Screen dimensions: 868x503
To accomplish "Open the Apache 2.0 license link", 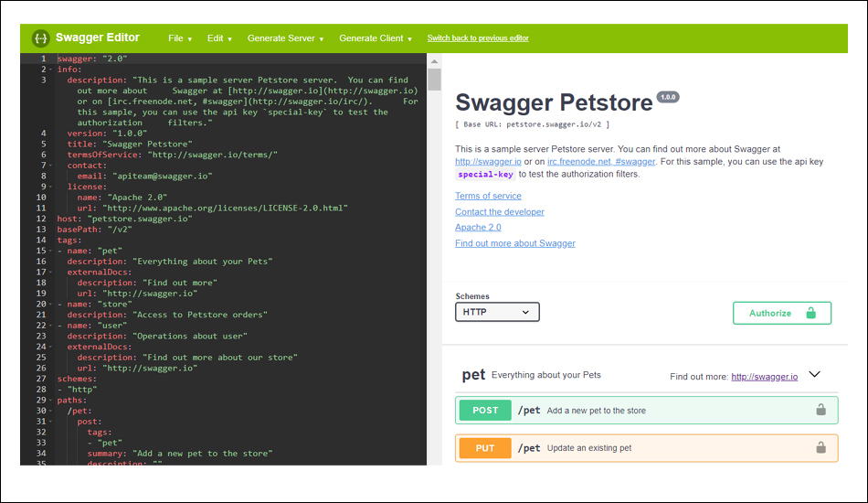I will [x=478, y=228].
